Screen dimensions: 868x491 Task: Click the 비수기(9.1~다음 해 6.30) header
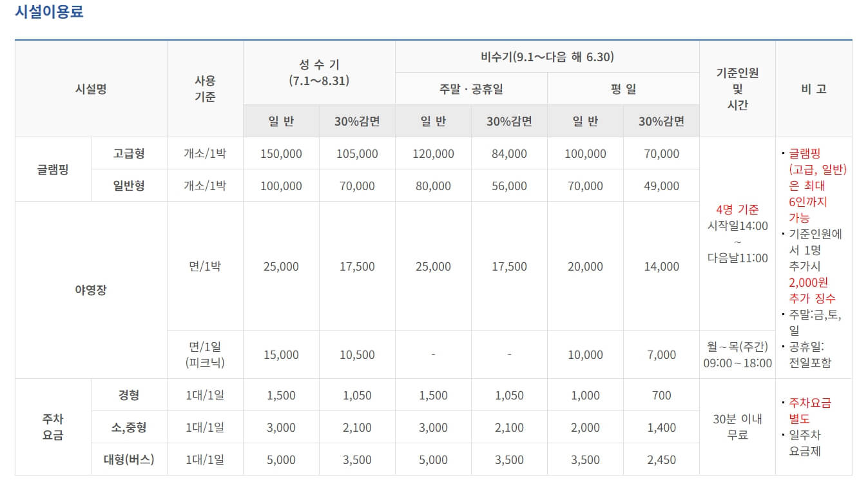coord(546,56)
